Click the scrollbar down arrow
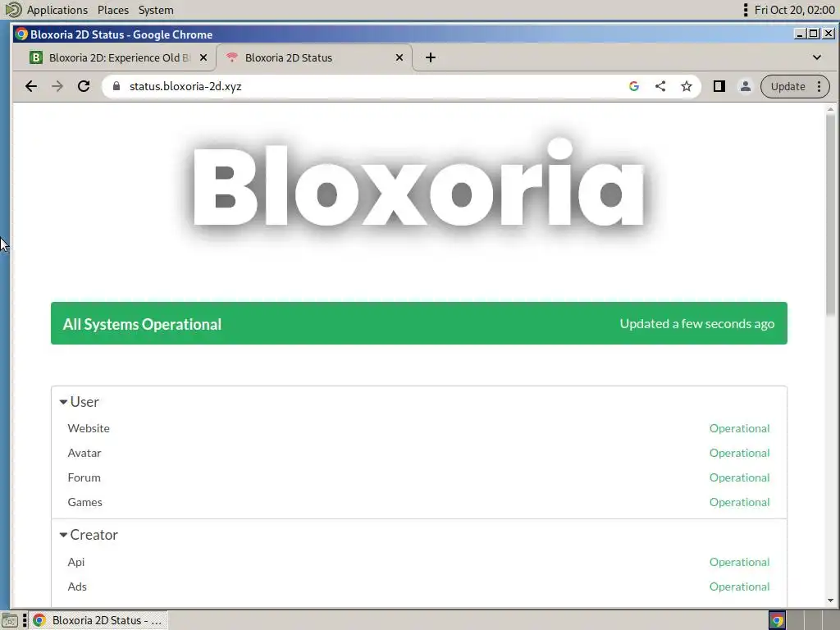 tap(830, 601)
